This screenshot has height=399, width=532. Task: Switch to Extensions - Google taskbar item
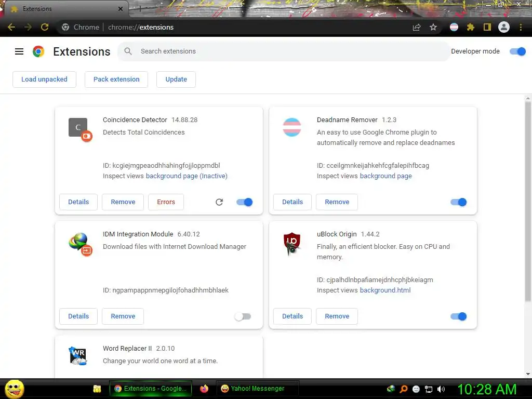pyautogui.click(x=151, y=389)
